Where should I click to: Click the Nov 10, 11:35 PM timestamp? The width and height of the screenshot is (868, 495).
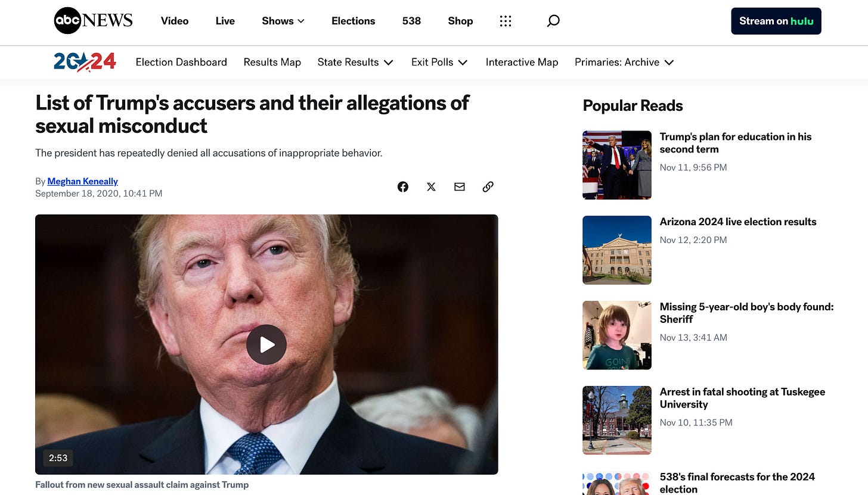pyautogui.click(x=696, y=422)
